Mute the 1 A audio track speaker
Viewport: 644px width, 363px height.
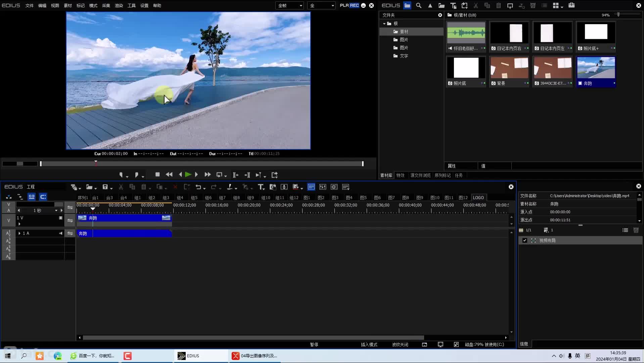point(61,233)
